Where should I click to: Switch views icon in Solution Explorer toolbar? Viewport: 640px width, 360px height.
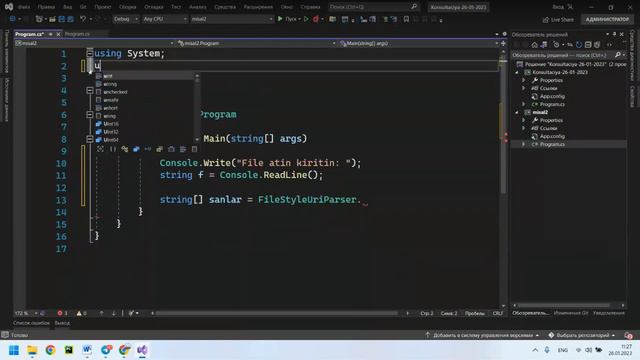click(544, 44)
